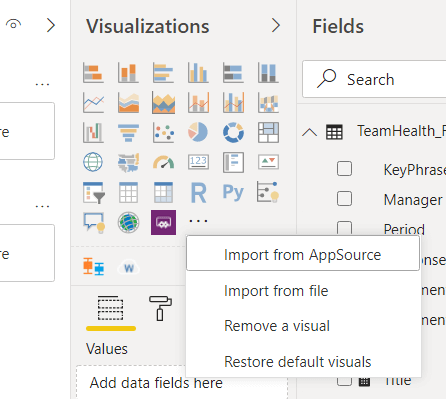Choose Import from file
The image size is (446, 399).
(x=303, y=291)
